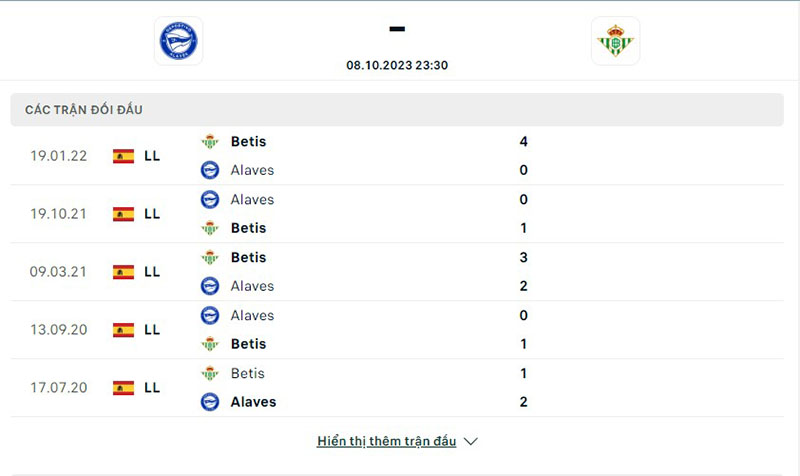This screenshot has height=476, width=800.
Task: Click the Spain flag on the 09.03.21 match
Action: pos(124,272)
